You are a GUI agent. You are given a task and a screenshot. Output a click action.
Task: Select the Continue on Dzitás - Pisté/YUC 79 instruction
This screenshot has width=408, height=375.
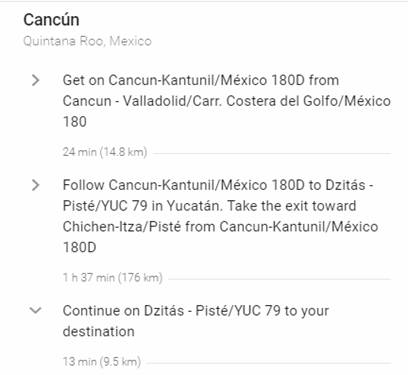click(x=196, y=321)
